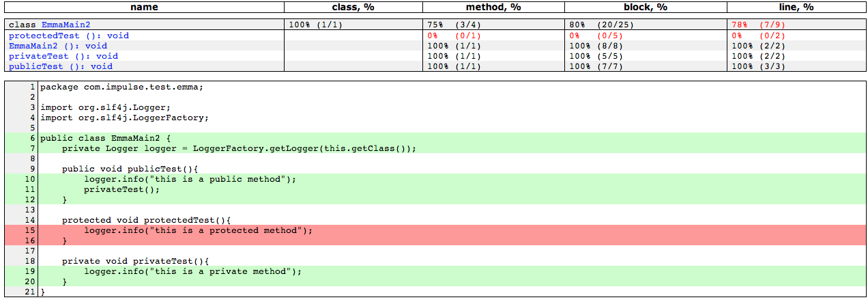
Task: Select the "class, %" column header
Action: (353, 7)
